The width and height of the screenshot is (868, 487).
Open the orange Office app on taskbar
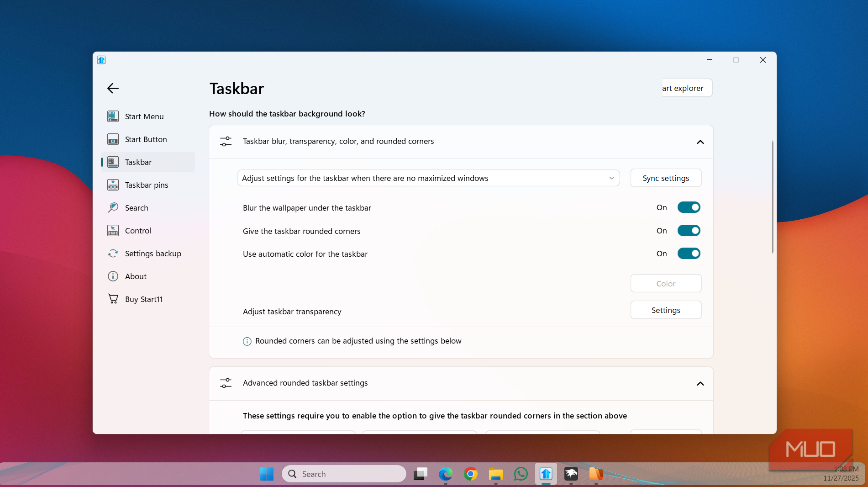(x=596, y=474)
